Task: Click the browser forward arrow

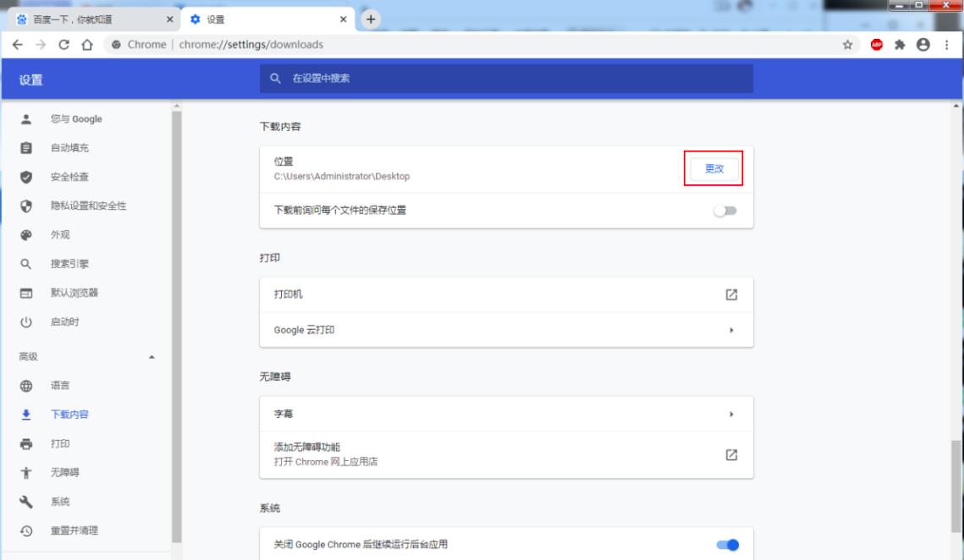Action: [41, 44]
